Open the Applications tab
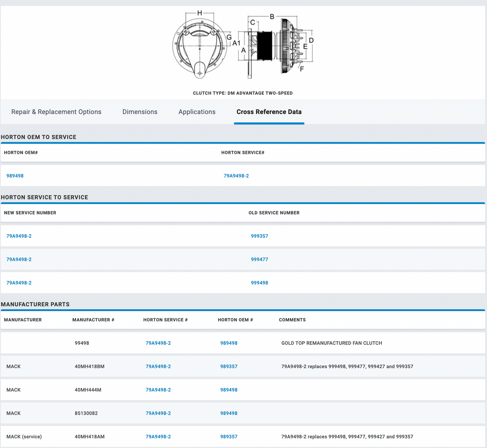This screenshot has width=487, height=448. coord(197,112)
